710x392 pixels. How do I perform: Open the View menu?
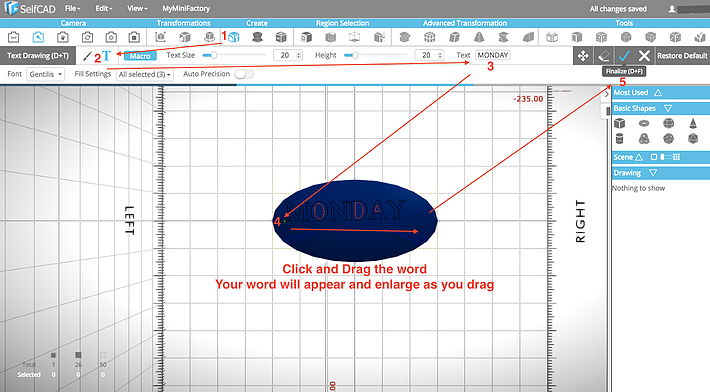[137, 9]
